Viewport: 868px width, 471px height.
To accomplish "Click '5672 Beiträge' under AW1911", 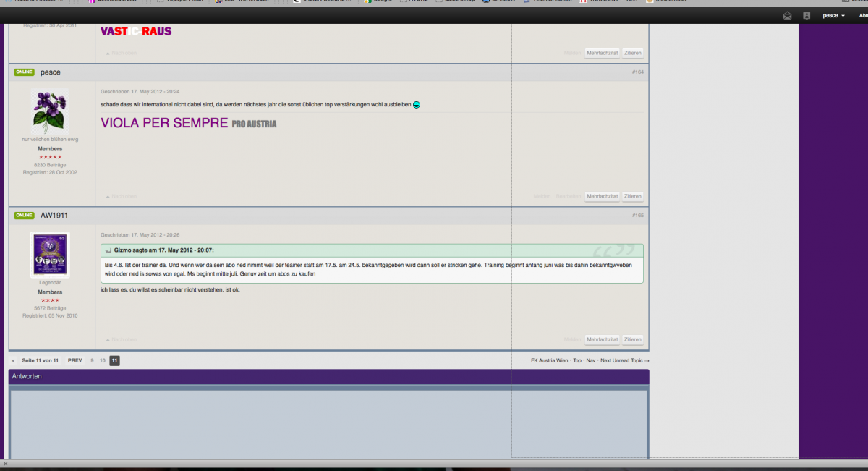I will (x=50, y=308).
